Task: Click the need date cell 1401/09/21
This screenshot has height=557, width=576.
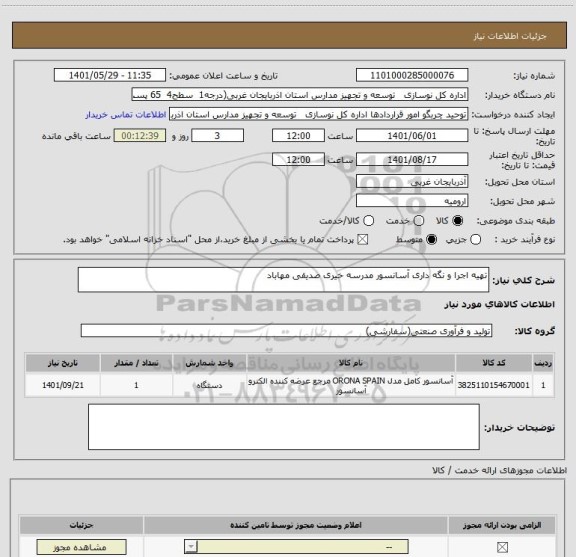Action: pos(63,385)
